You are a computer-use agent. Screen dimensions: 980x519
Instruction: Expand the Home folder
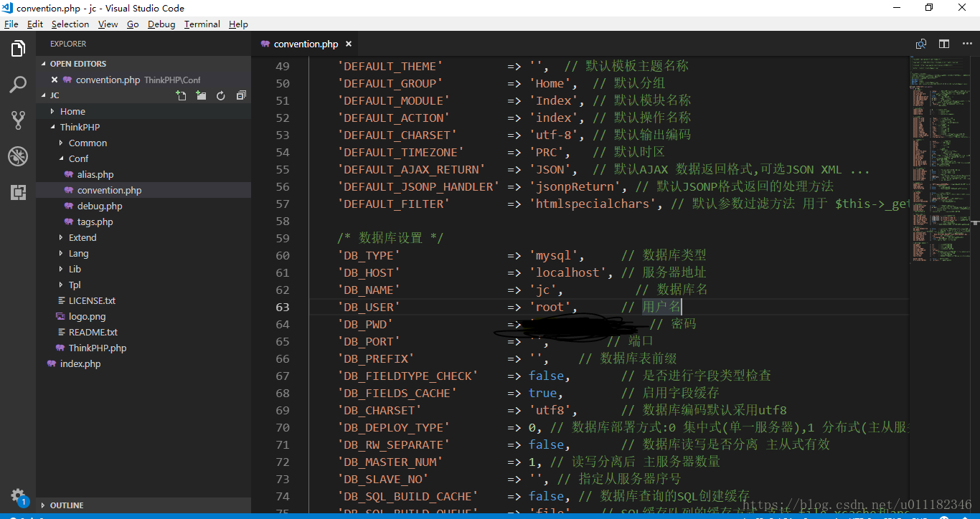pos(143,111)
